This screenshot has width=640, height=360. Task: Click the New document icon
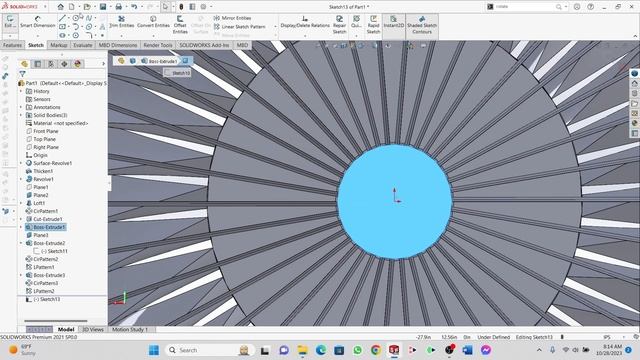(x=71, y=7)
